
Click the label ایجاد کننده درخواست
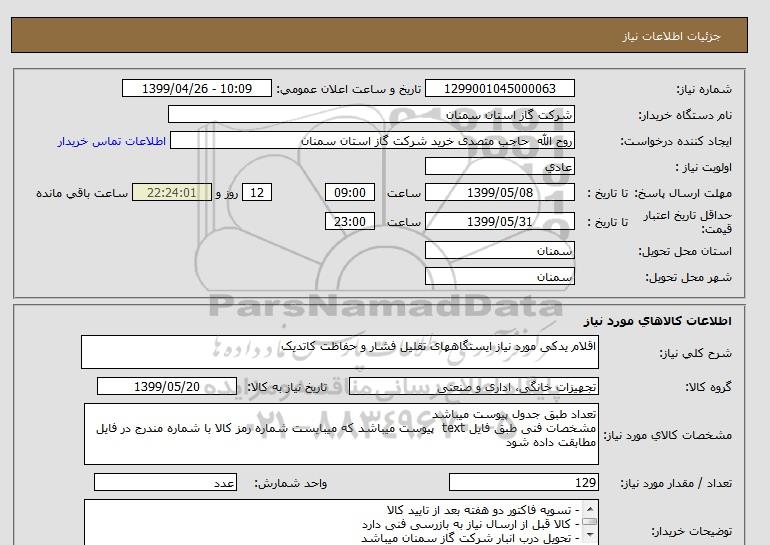pos(676,141)
